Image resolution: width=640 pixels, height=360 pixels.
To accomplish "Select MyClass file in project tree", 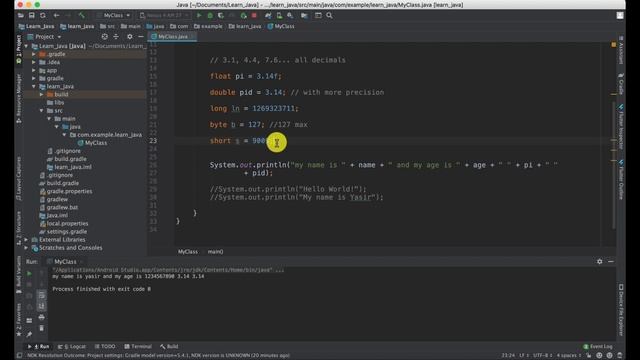I will [x=92, y=143].
